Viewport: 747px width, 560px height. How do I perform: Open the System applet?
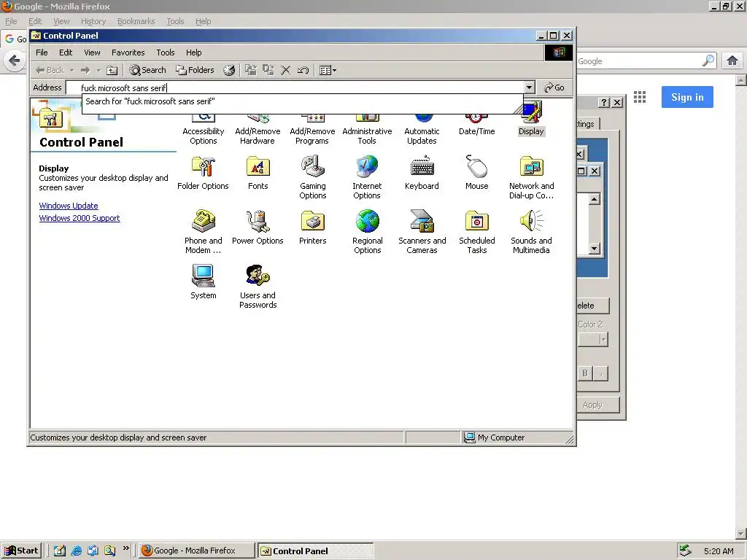(204, 282)
